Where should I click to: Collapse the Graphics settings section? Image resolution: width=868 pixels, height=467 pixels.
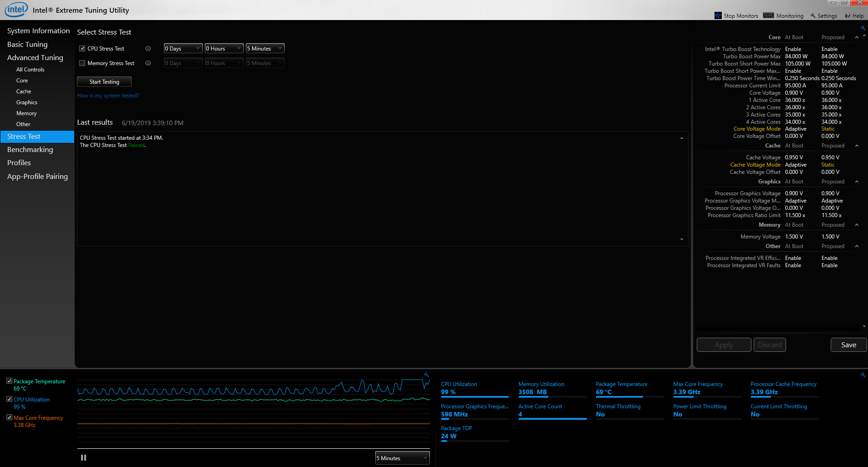[x=857, y=182]
